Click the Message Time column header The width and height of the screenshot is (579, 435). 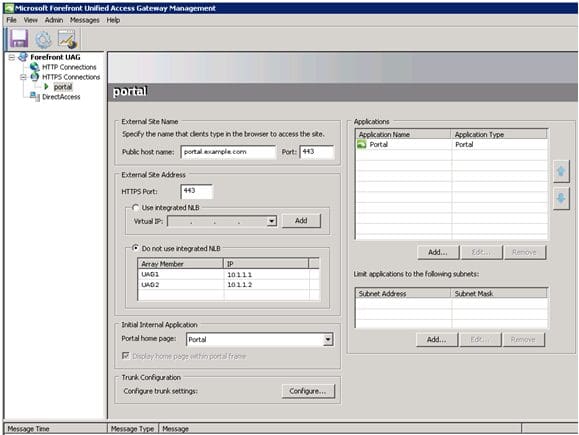click(x=55, y=429)
